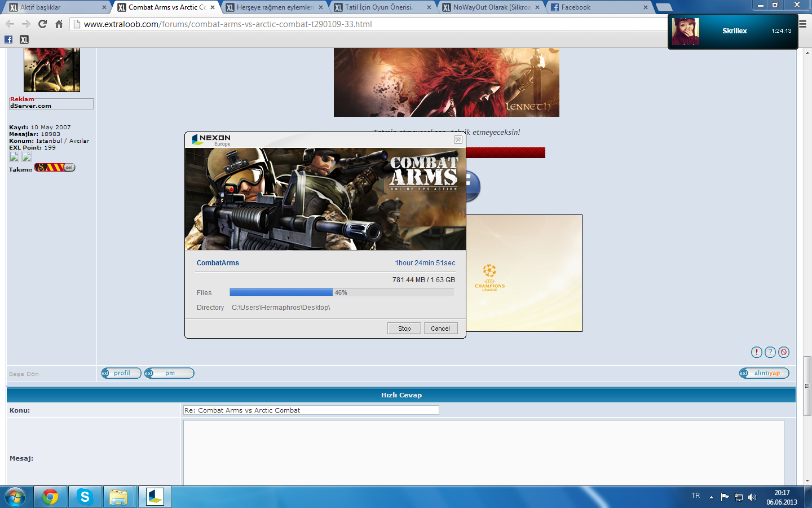Viewport: 812px width, 508px height.
Task: Open the network tray icon
Action: coord(739,497)
